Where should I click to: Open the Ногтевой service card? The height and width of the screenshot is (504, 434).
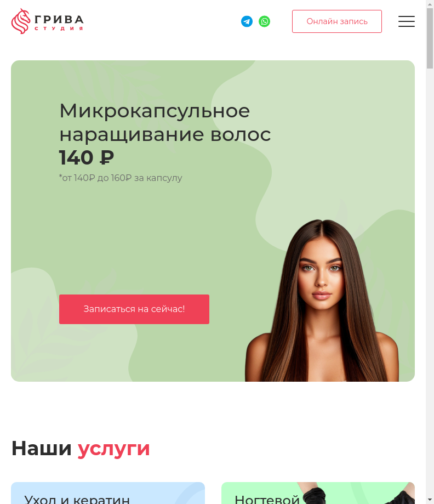tap(318, 493)
